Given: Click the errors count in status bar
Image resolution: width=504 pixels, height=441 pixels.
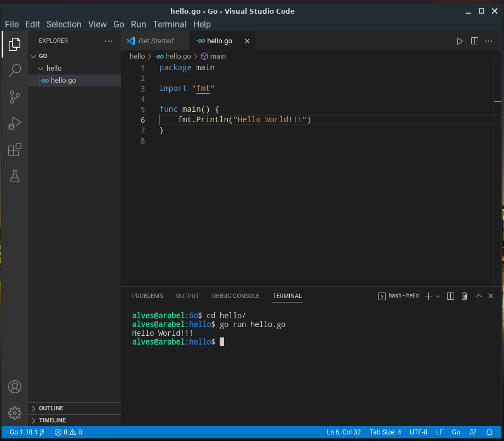Looking at the screenshot, I should [61, 432].
